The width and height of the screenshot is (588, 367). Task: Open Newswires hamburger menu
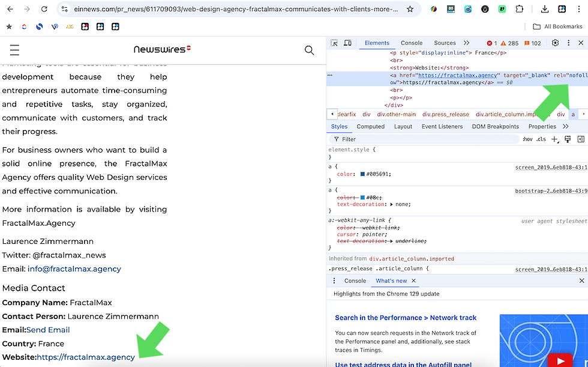pos(14,50)
